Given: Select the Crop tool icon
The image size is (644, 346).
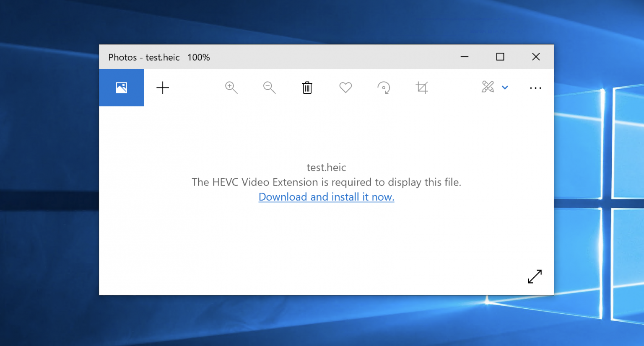Looking at the screenshot, I should click(422, 88).
